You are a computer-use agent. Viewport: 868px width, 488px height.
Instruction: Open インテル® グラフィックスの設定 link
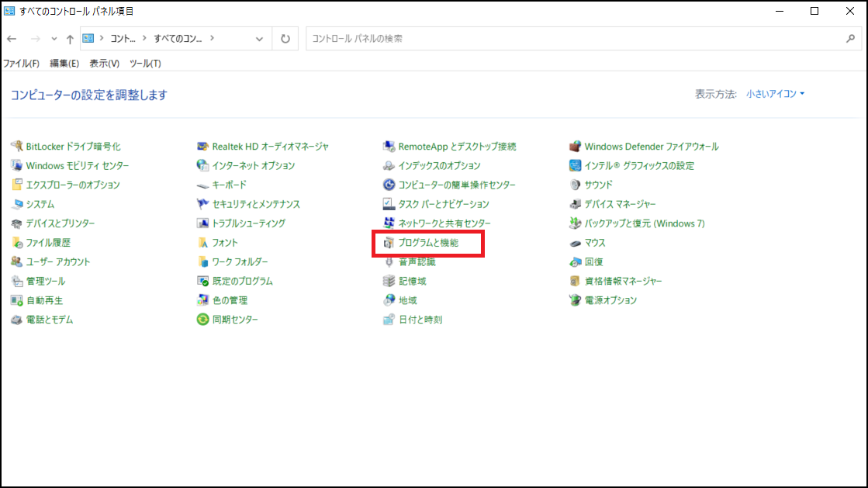[639, 165]
